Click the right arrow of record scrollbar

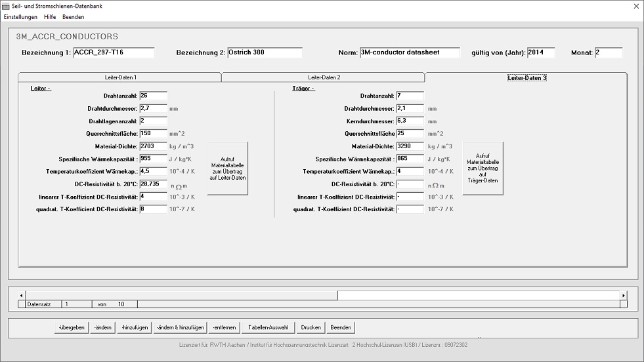coord(623,296)
